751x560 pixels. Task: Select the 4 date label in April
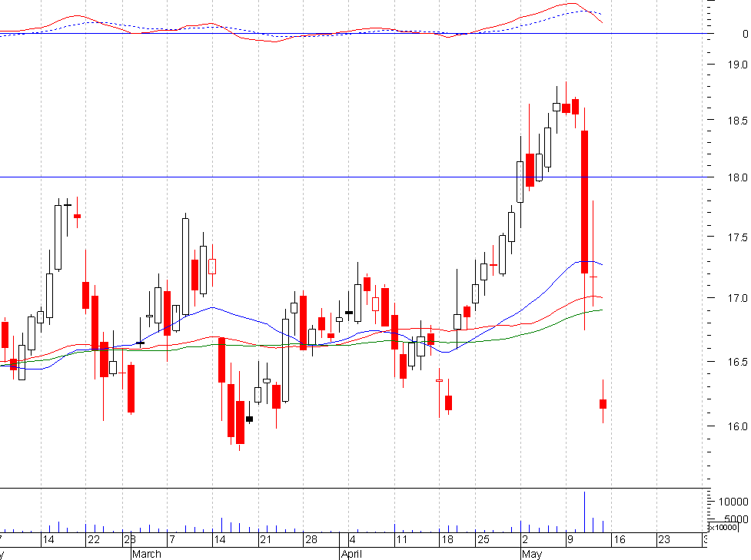pyautogui.click(x=353, y=540)
